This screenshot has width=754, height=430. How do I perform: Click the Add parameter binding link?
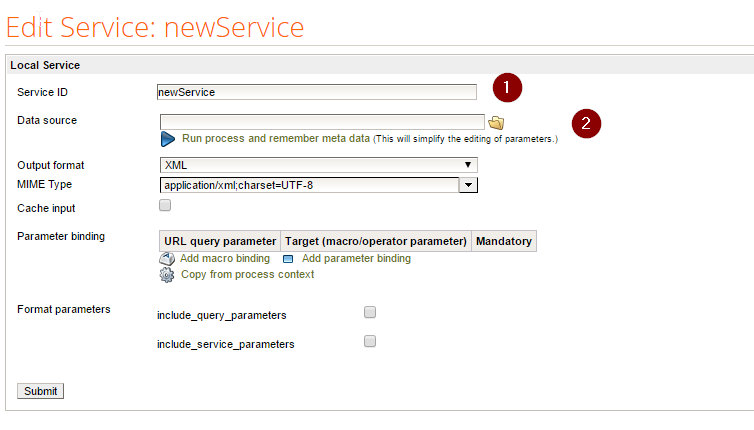(356, 258)
